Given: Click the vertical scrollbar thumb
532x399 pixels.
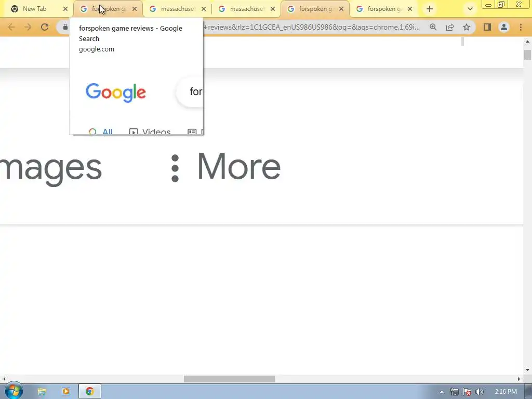Looking at the screenshot, I should [527, 55].
